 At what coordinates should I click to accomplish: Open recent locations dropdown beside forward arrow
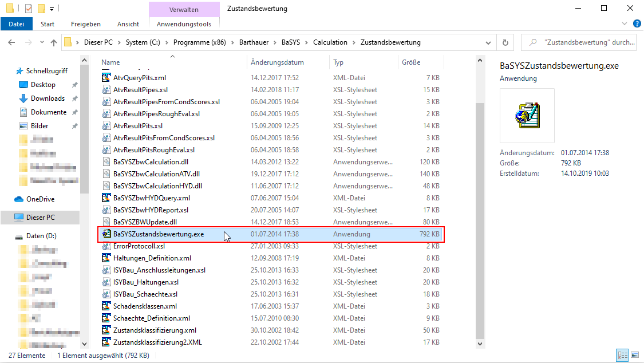pyautogui.click(x=41, y=42)
